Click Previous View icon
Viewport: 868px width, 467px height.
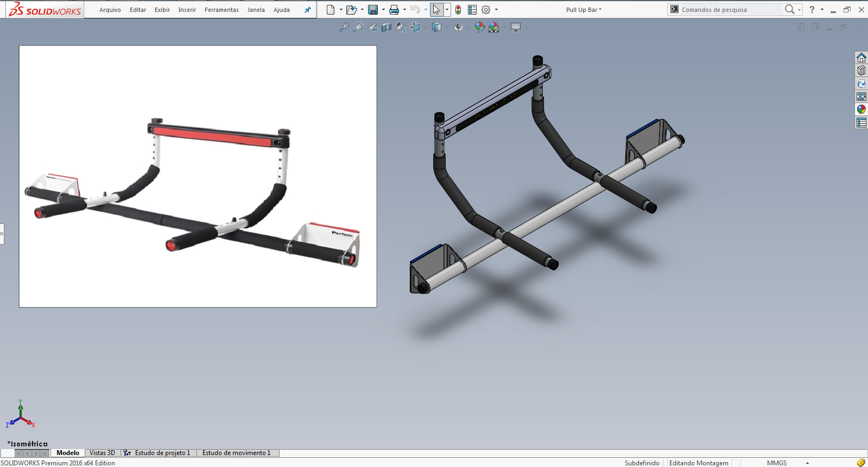click(x=372, y=27)
